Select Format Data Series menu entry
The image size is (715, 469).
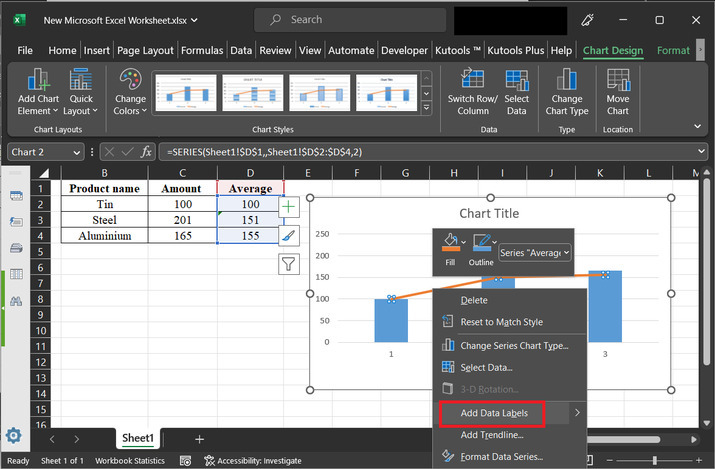[500, 457]
